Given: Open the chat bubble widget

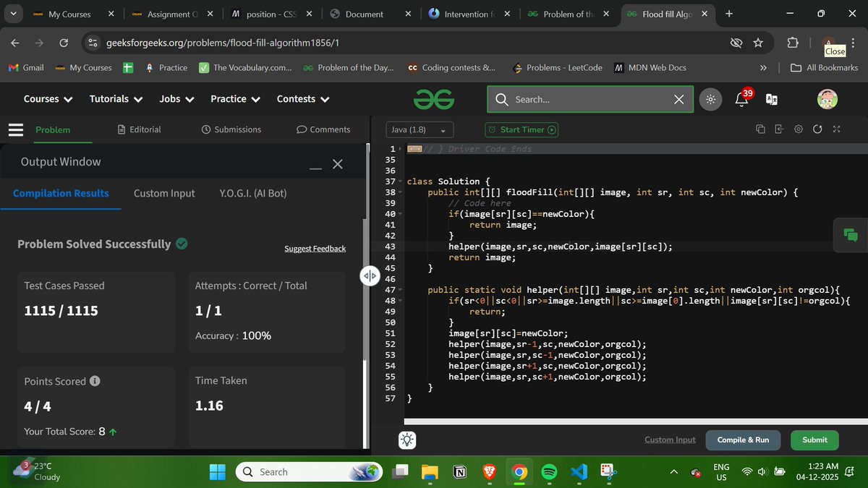Looking at the screenshot, I should (x=851, y=235).
